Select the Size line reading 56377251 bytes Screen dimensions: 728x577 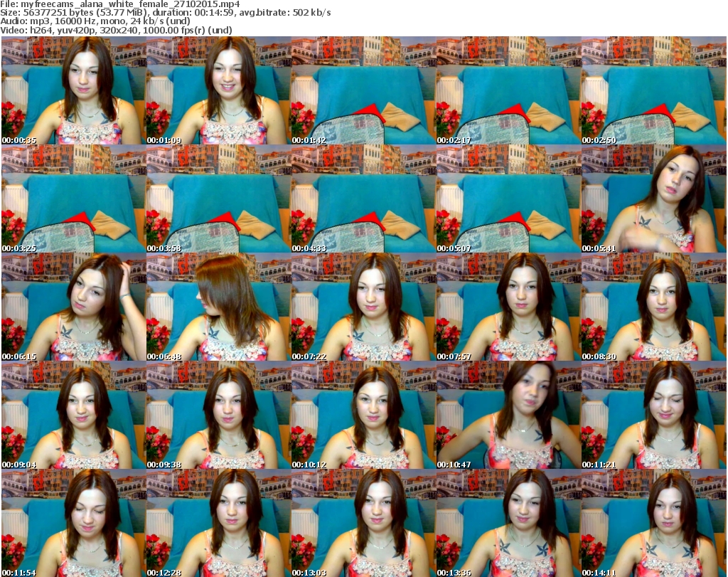(x=165, y=13)
